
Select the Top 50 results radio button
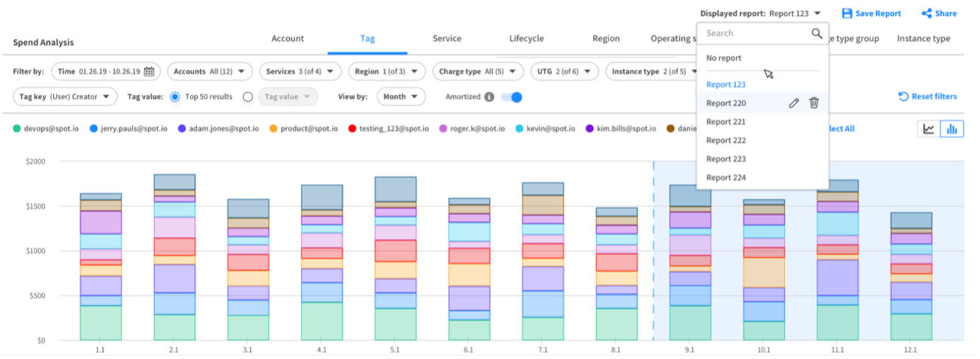coord(175,96)
